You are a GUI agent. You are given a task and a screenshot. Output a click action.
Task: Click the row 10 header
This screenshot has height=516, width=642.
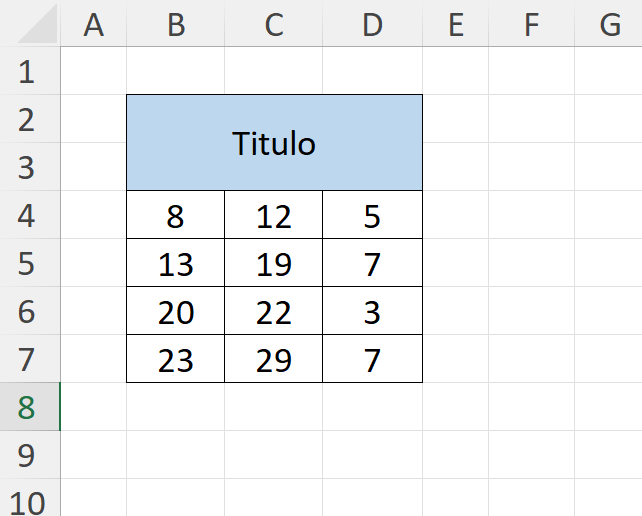(27, 501)
